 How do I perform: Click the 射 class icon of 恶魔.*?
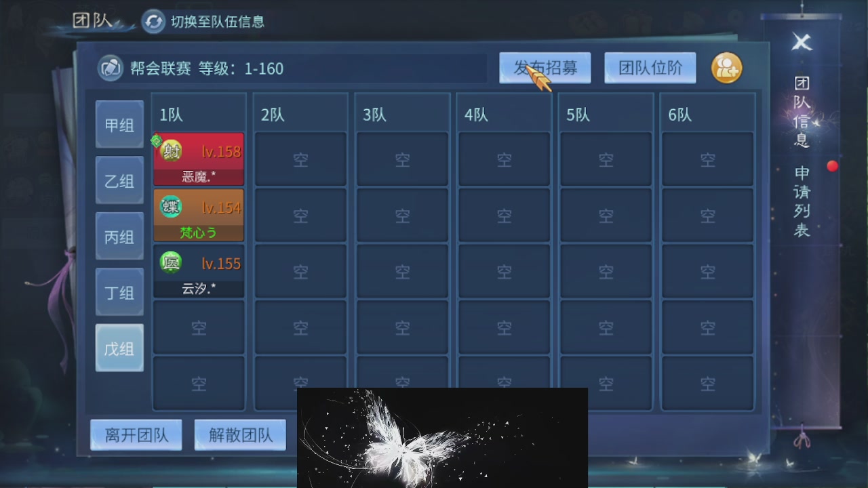click(171, 150)
